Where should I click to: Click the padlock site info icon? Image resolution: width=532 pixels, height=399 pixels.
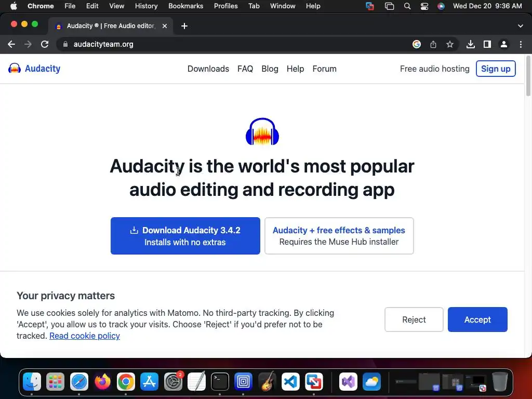pos(65,44)
